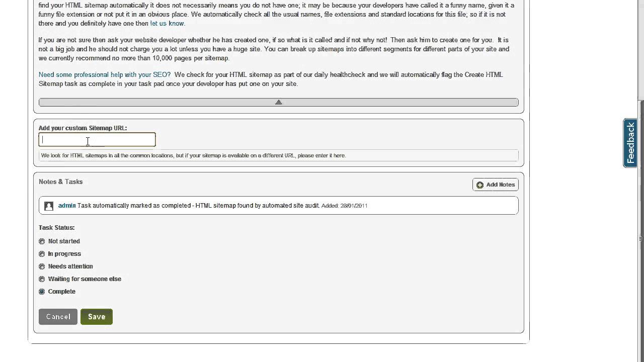Click the Add Notes button
644x362 pixels.
(496, 185)
